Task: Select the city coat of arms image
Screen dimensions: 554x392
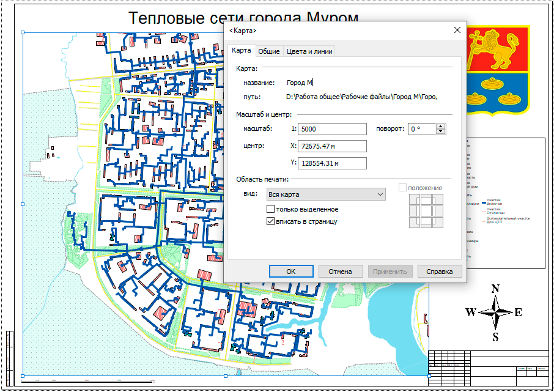Action: (x=497, y=70)
